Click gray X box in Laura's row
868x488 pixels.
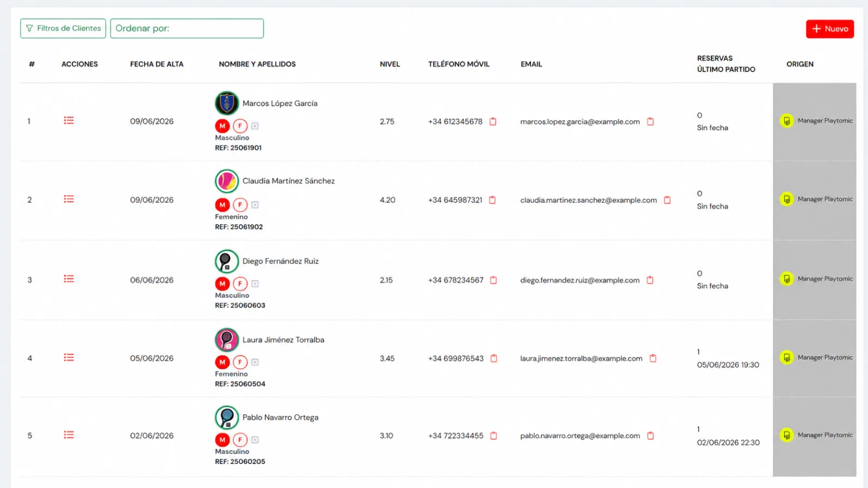tap(255, 362)
